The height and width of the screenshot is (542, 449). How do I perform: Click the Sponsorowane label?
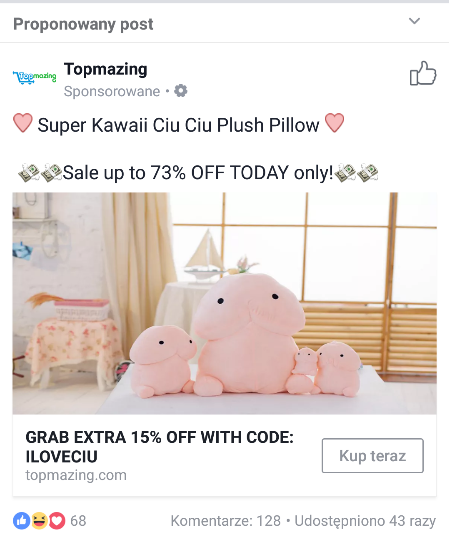(112, 91)
